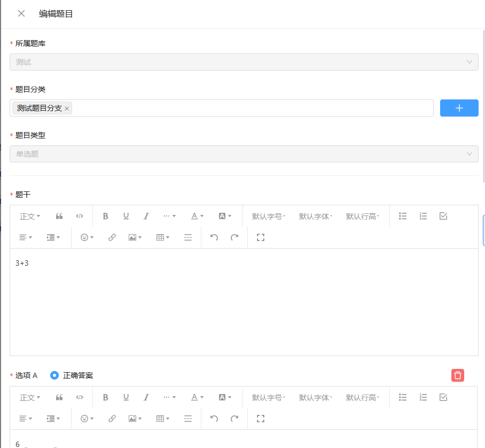Insert todo checkbox in 题干 editor
Screen dimensions: 485x448
tap(443, 216)
